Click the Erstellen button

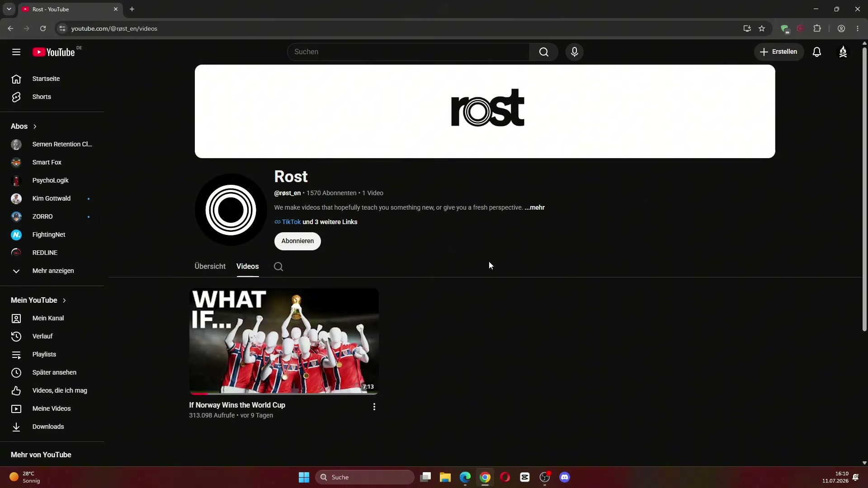tap(778, 52)
